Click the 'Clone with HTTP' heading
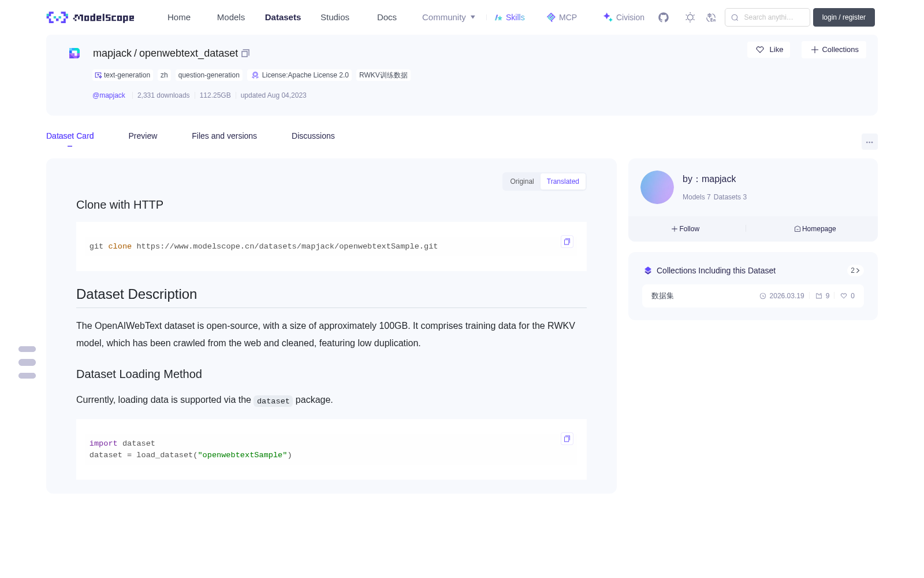The height and width of the screenshot is (578, 924). pos(120,205)
